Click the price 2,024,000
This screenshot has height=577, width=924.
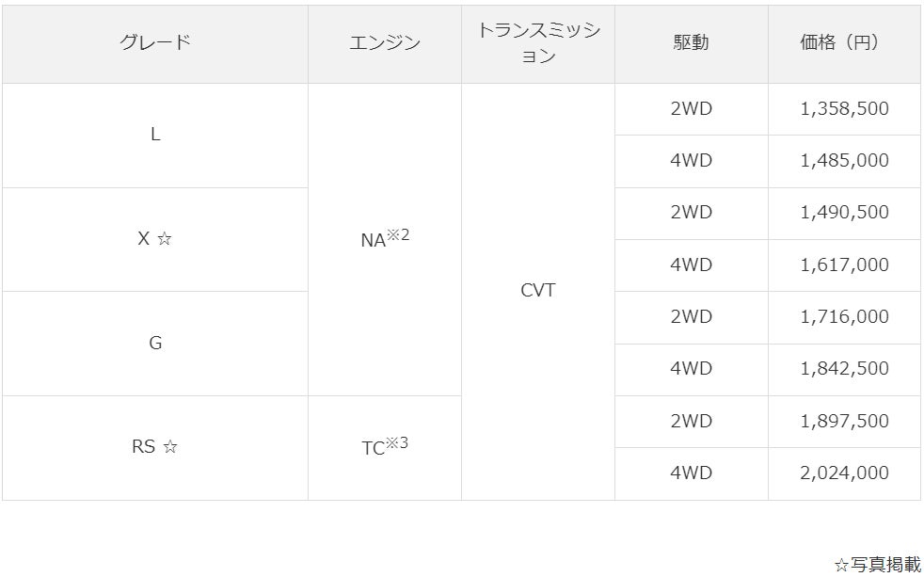point(844,473)
